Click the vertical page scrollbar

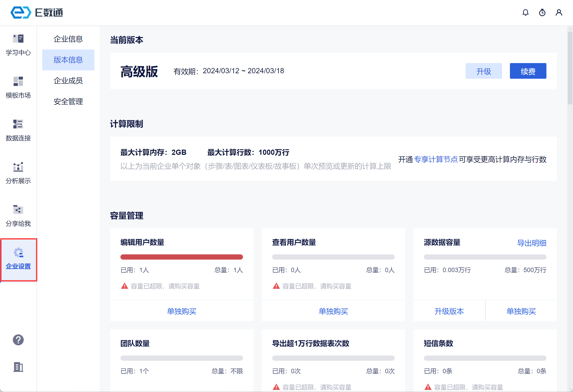click(x=570, y=68)
